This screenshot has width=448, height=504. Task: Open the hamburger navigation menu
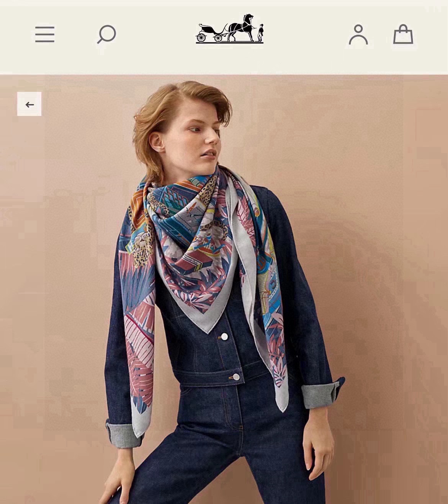[x=45, y=34]
